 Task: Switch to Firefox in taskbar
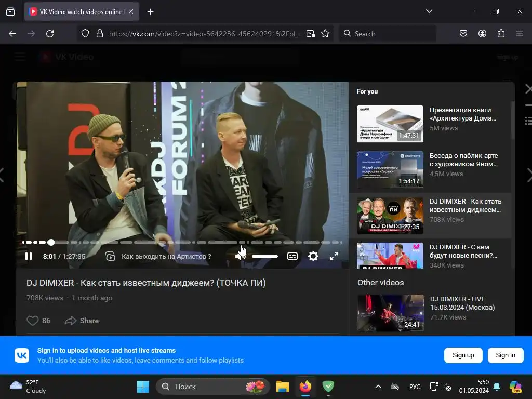coord(305,387)
